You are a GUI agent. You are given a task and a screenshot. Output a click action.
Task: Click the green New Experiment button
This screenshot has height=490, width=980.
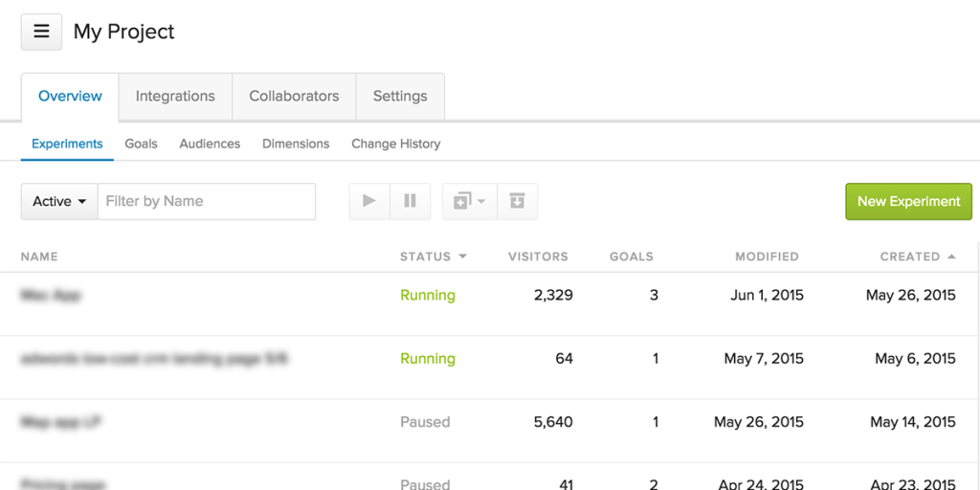908,201
